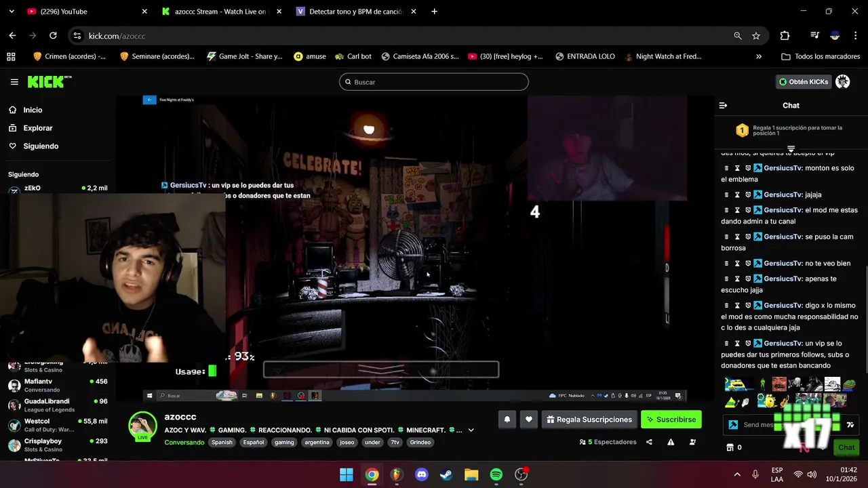Open the browser media controls icon
Screen dimensions: 868x488
[x=815, y=36]
